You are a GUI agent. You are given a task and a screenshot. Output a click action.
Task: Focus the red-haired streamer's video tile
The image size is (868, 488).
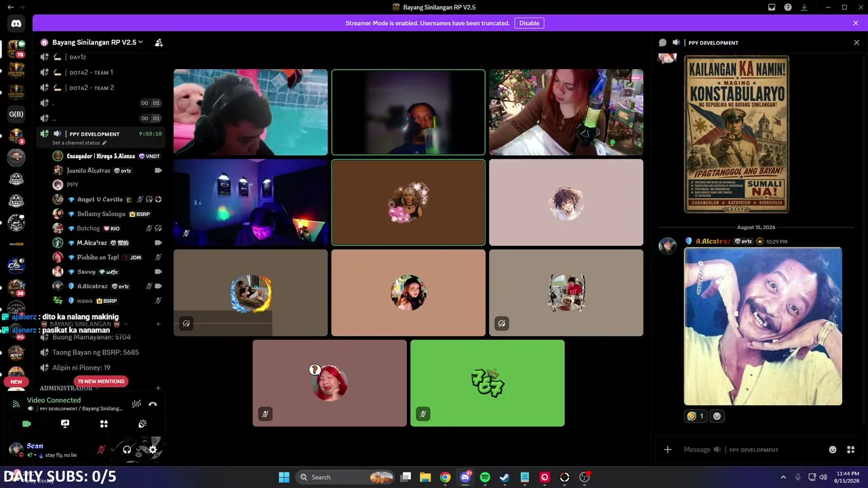(x=566, y=112)
